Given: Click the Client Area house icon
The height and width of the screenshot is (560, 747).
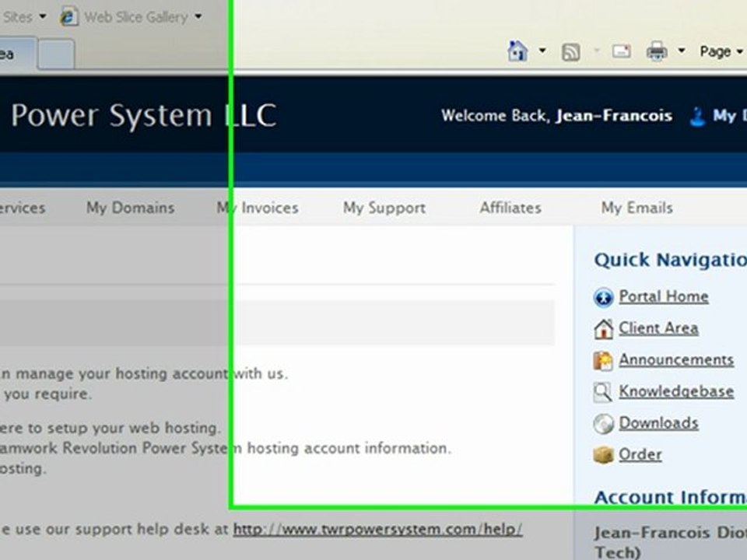Looking at the screenshot, I should [x=603, y=329].
